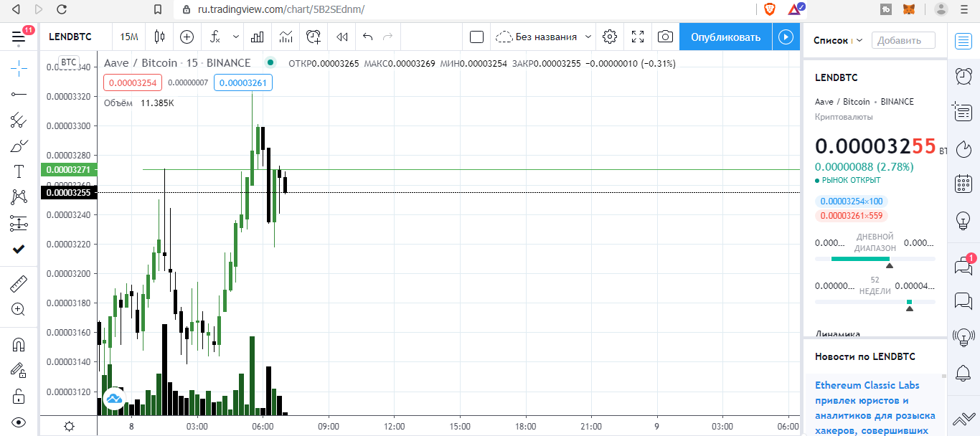Viewport: 980px width, 436px height.
Task: Toggle stay-in-drawing-mode pencil lock
Action: pos(19,370)
